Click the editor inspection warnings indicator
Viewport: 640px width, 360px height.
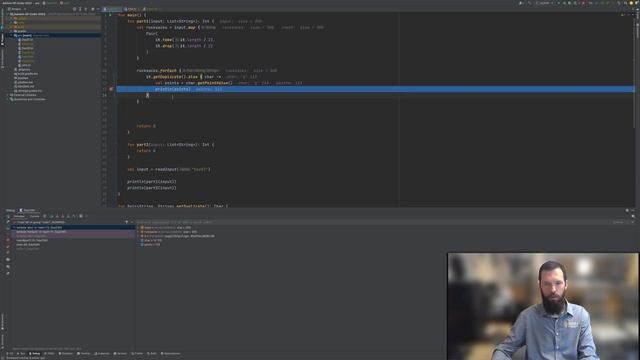click(x=624, y=15)
